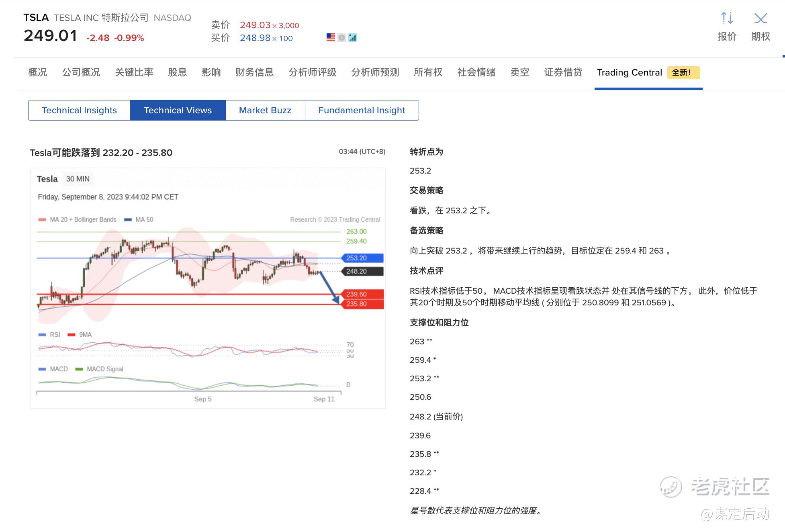This screenshot has height=532, width=785.
Task: Click the 248.20 current price marker
Action: click(x=362, y=271)
